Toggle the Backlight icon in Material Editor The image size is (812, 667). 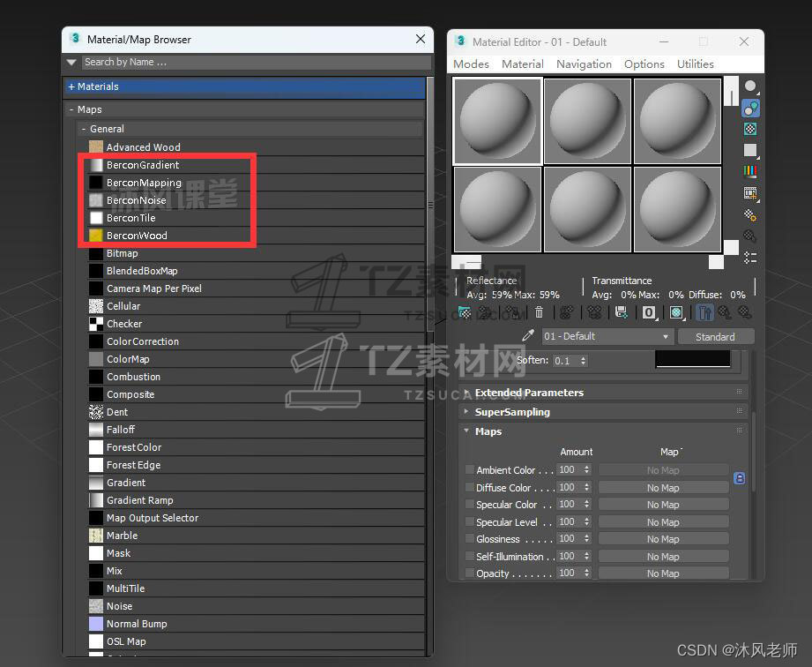tap(750, 109)
